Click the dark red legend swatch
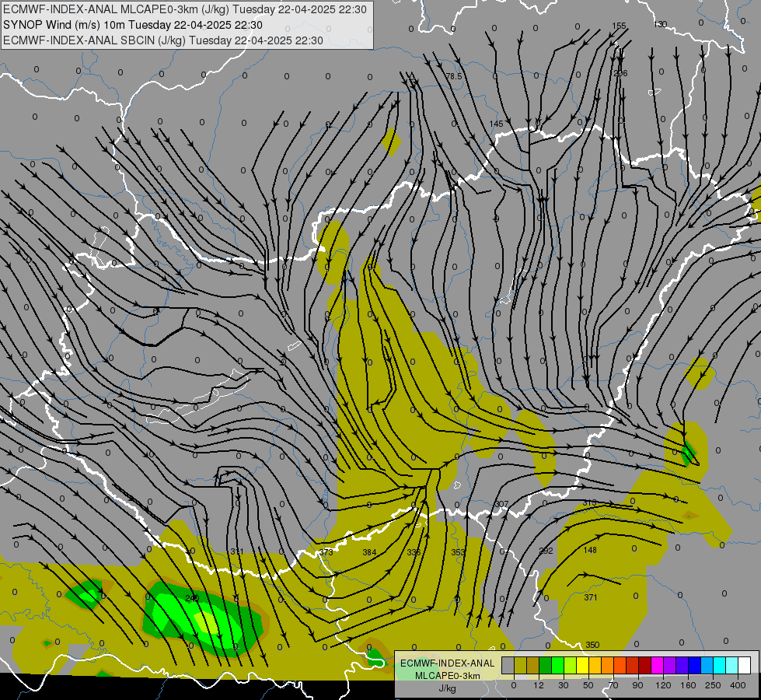This screenshot has height=700, width=761. coord(645,665)
